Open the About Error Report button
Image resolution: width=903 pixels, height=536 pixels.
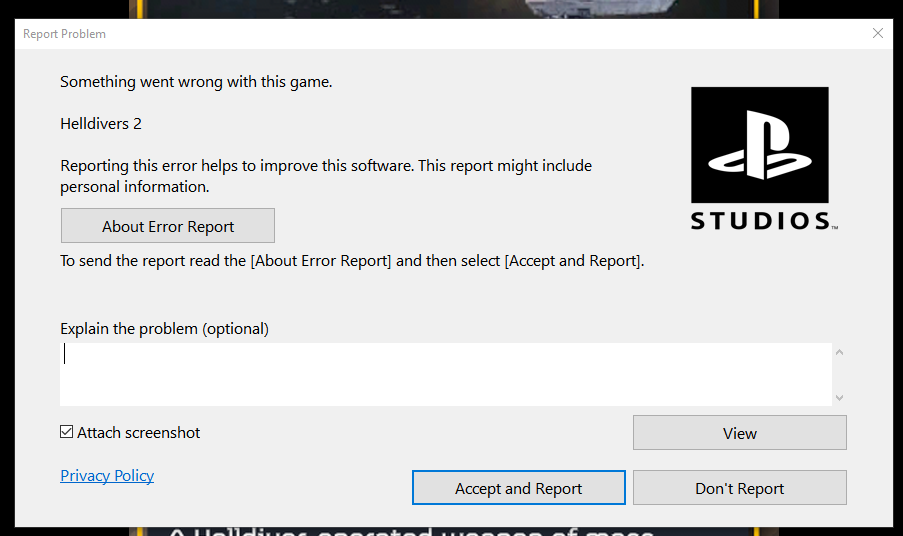tap(168, 226)
